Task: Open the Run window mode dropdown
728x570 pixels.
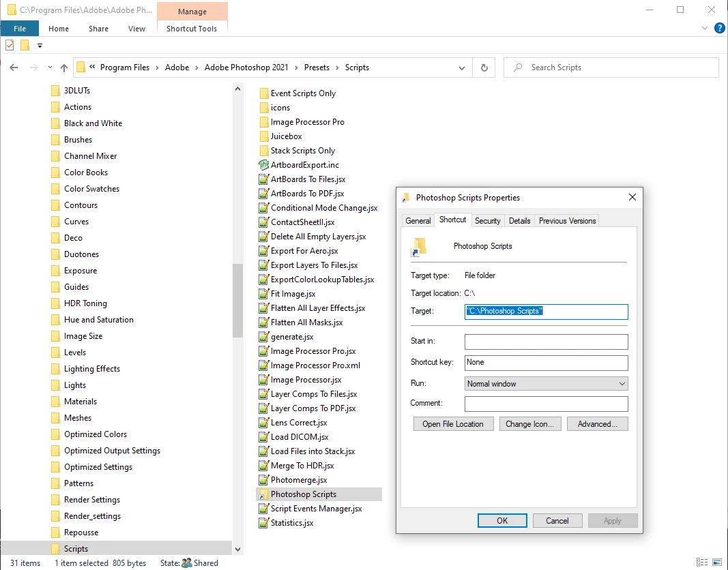Action: point(546,384)
